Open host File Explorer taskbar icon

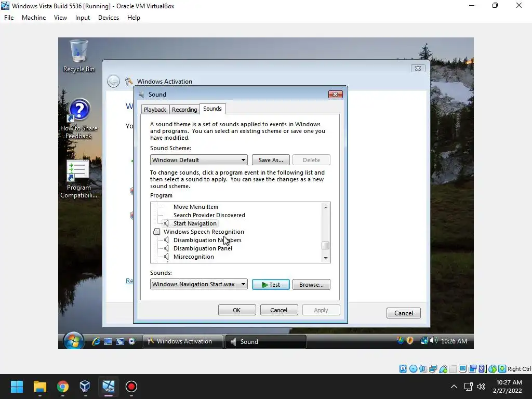coord(39,387)
